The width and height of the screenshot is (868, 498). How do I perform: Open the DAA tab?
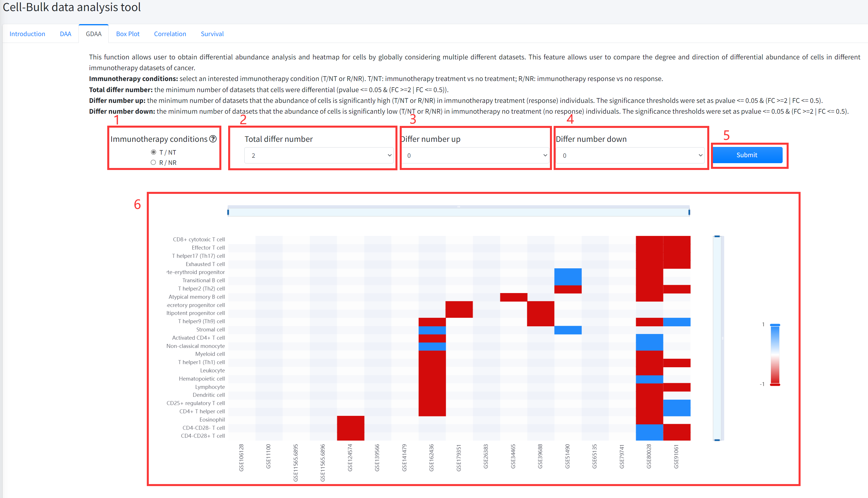(65, 34)
